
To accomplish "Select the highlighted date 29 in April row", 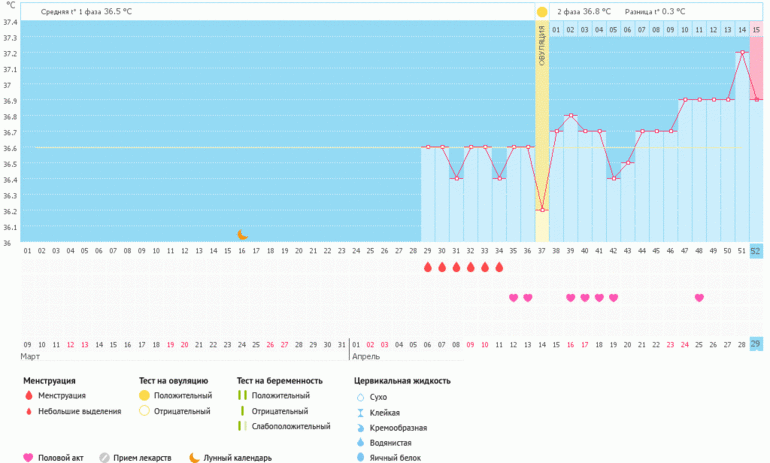I will (x=756, y=344).
